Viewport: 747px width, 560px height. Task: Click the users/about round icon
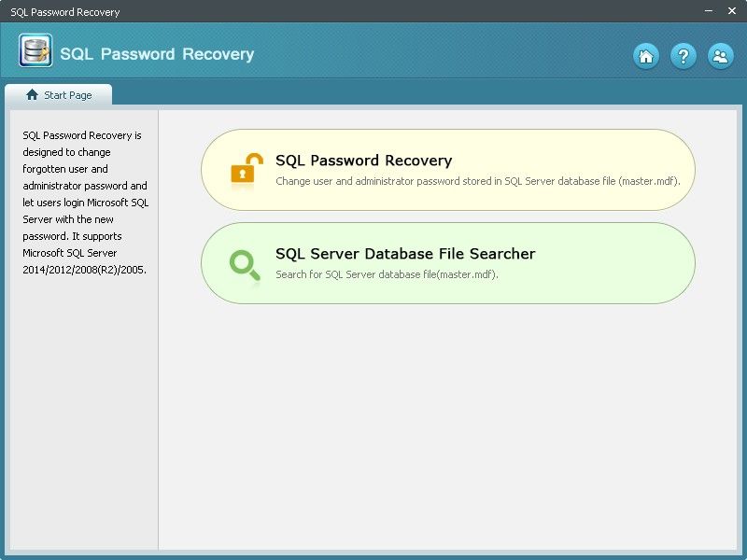pyautogui.click(x=720, y=56)
